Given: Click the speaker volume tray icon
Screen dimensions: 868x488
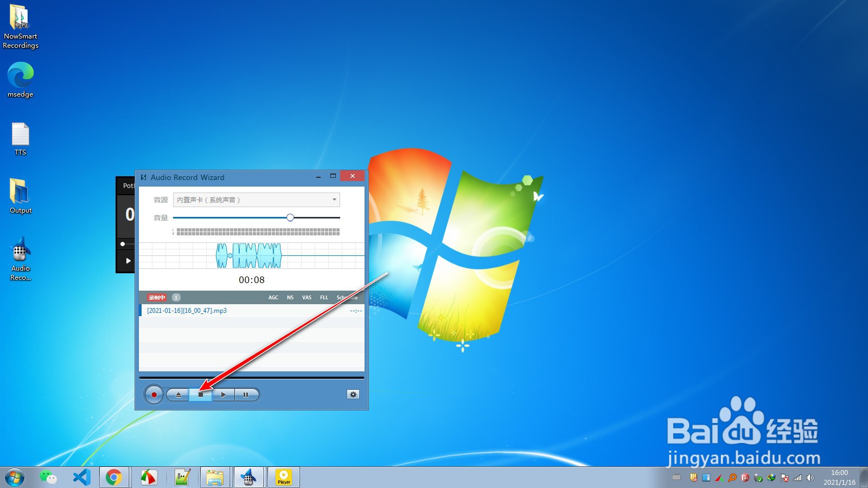Looking at the screenshot, I should [x=810, y=478].
